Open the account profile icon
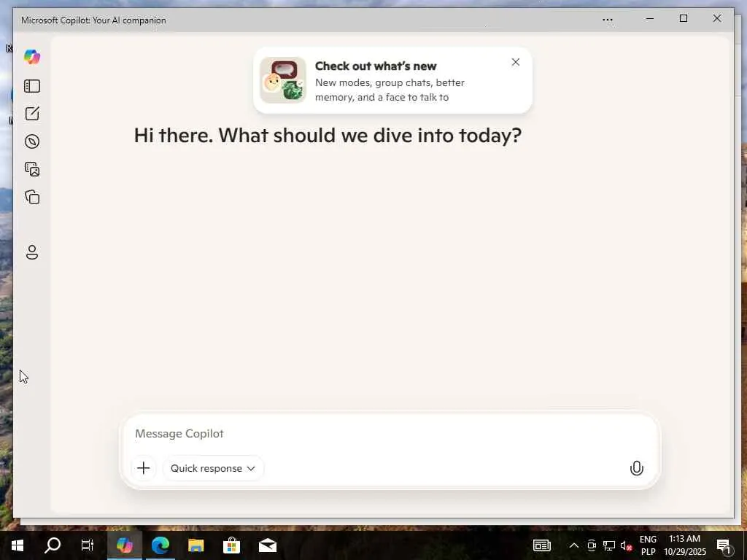The height and width of the screenshot is (560, 747). (32, 252)
